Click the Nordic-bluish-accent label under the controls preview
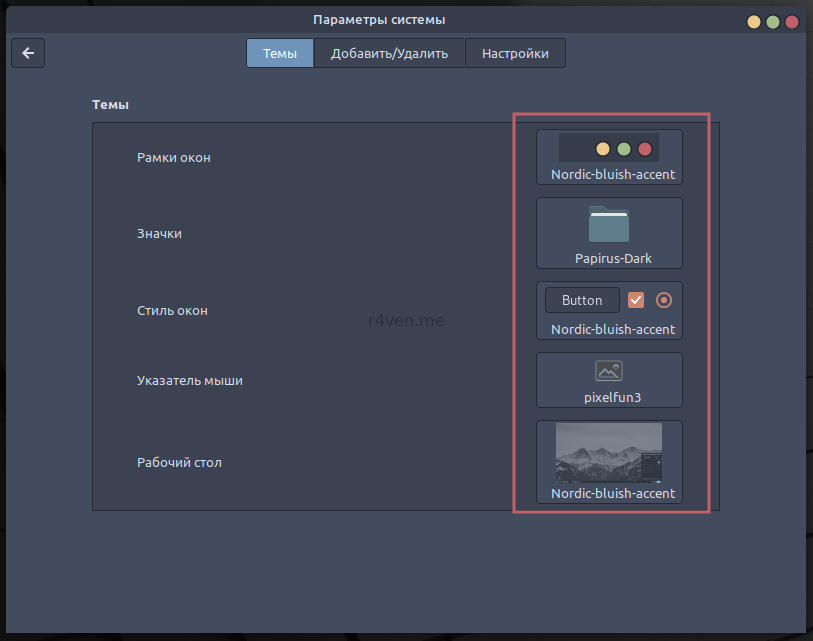The image size is (813, 641). [612, 329]
